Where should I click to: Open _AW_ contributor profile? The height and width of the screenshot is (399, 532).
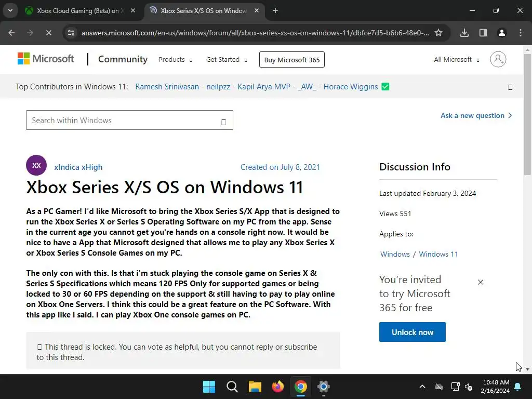[307, 87]
